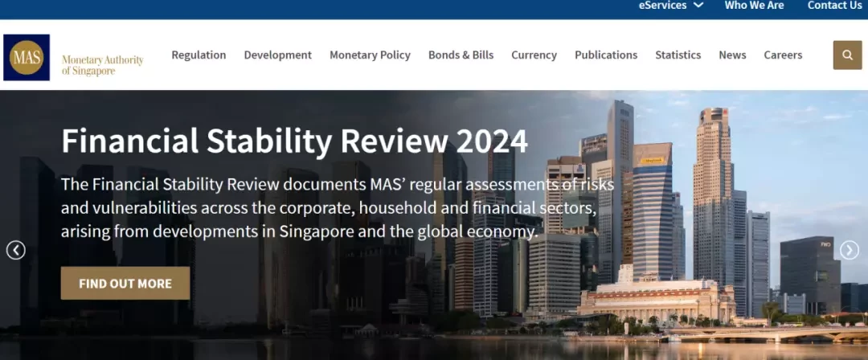Open the News menu

pos(732,55)
